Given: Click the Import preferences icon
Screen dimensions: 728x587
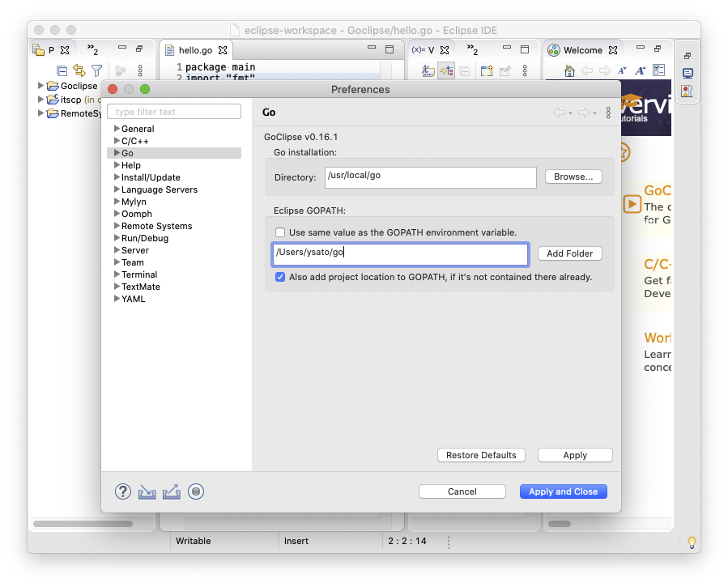Looking at the screenshot, I should point(147,491).
